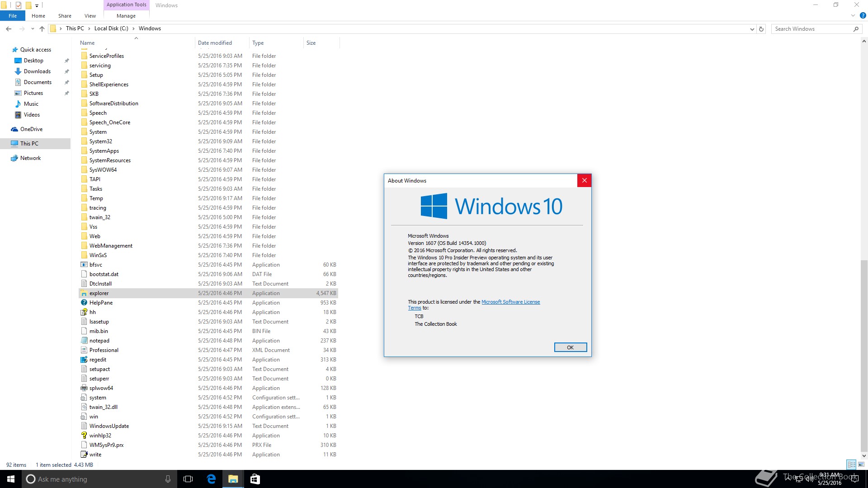This screenshot has width=868, height=488.
Task: Select the twain_32.dll file
Action: pos(208,407)
